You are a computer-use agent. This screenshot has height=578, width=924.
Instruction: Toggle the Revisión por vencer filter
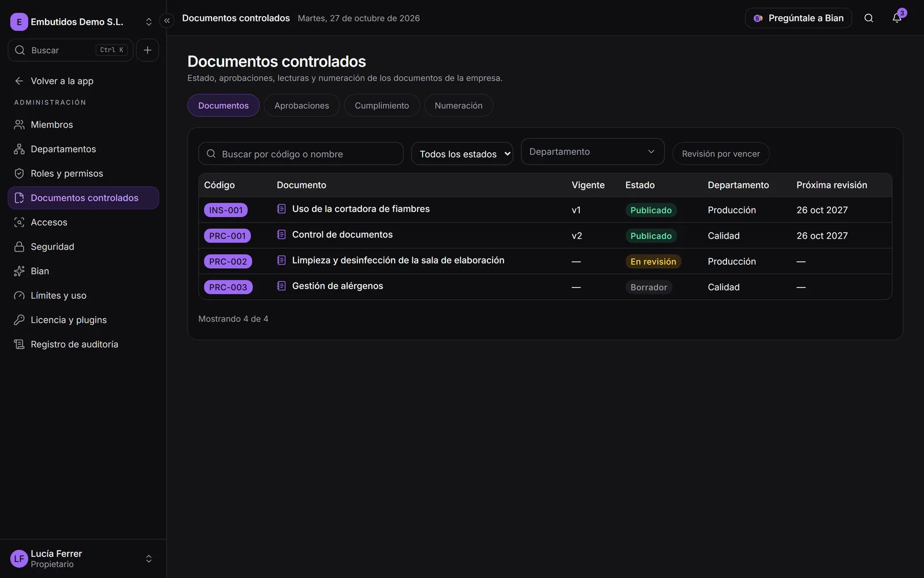pos(721,154)
